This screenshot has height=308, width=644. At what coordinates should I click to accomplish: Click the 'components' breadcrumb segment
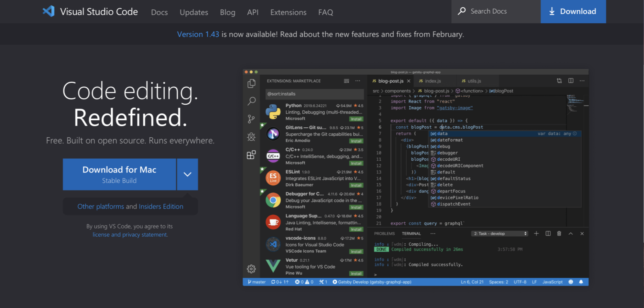click(x=398, y=91)
